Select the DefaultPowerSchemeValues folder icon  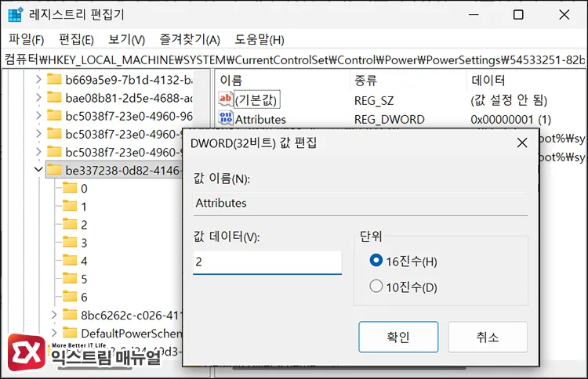pyautogui.click(x=70, y=333)
